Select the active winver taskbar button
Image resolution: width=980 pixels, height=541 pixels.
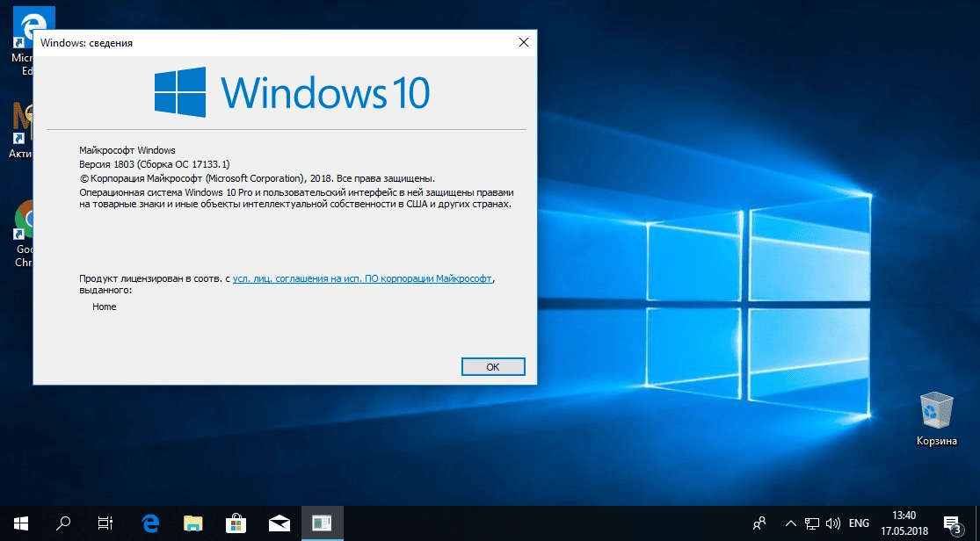pos(323,523)
